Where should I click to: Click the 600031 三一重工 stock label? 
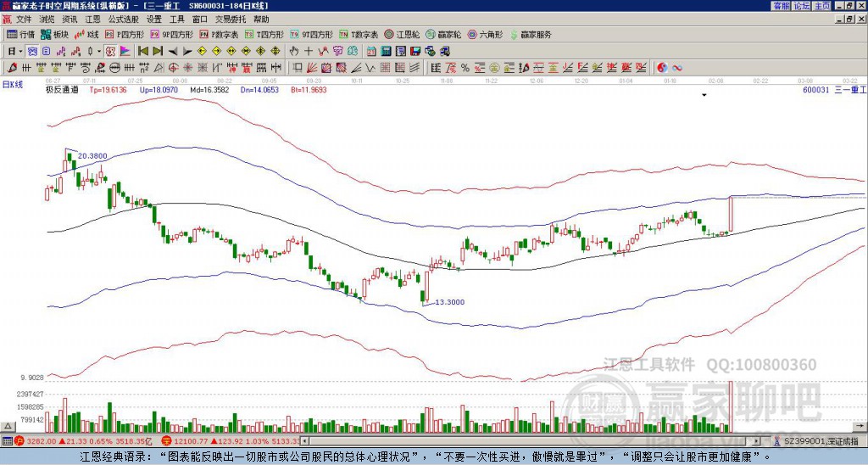pyautogui.click(x=834, y=89)
